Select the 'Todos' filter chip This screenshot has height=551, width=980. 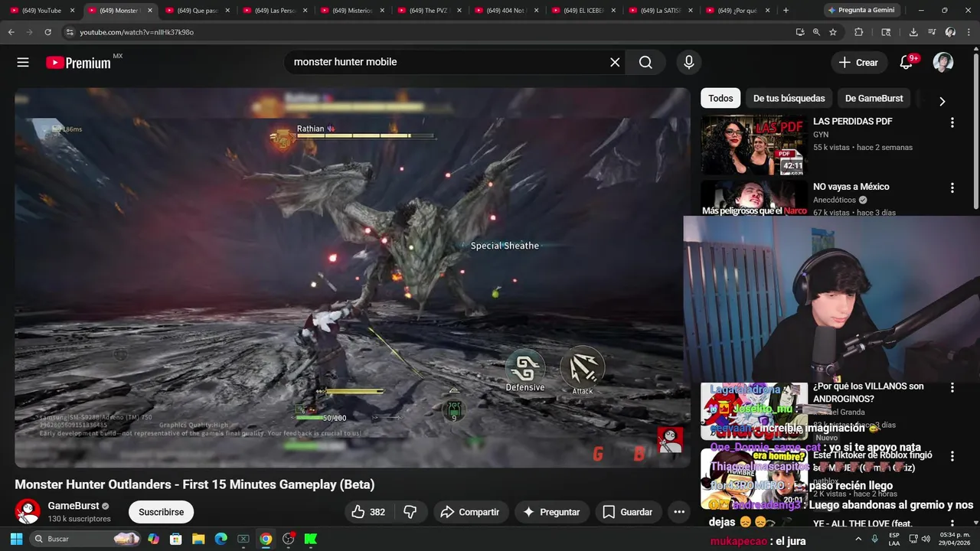720,98
